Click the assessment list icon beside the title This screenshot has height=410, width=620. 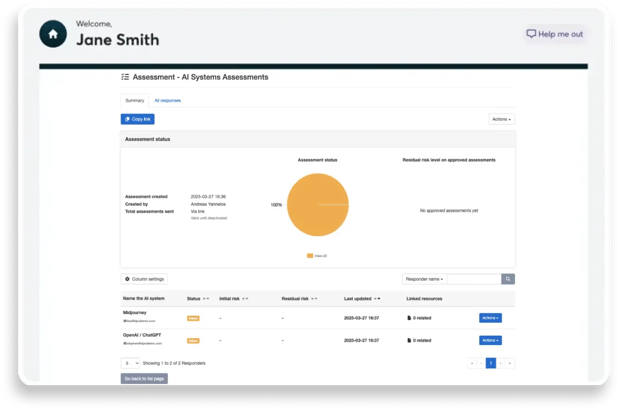click(x=125, y=77)
